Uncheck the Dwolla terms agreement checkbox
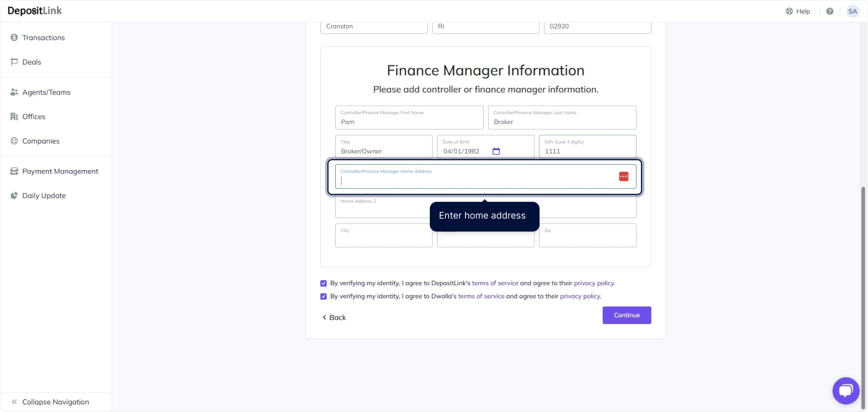The image size is (868, 412). (323, 296)
